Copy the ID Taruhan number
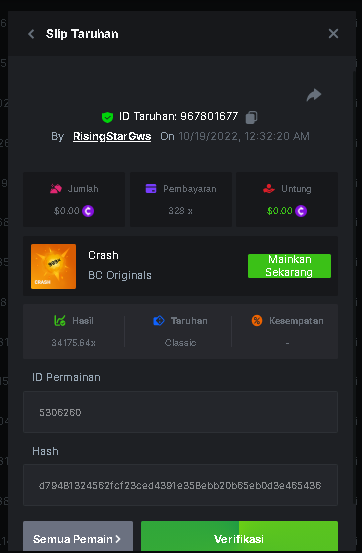The width and height of the screenshot is (362, 553). 251,117
